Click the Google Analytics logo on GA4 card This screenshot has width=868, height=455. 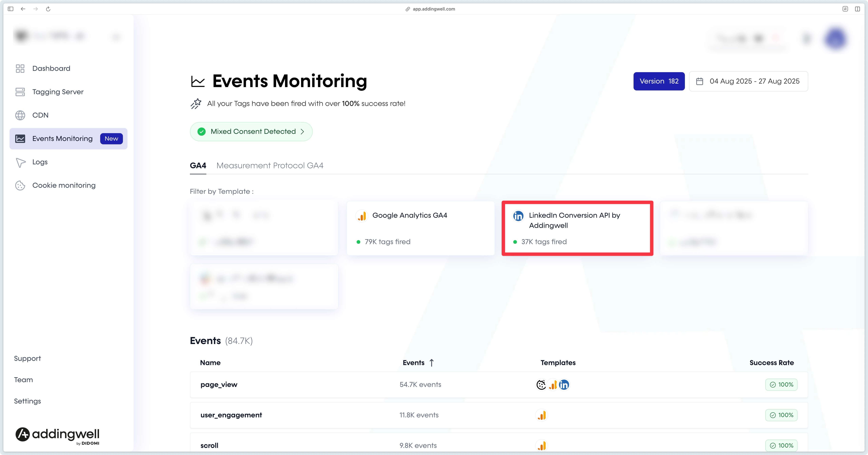click(x=362, y=216)
